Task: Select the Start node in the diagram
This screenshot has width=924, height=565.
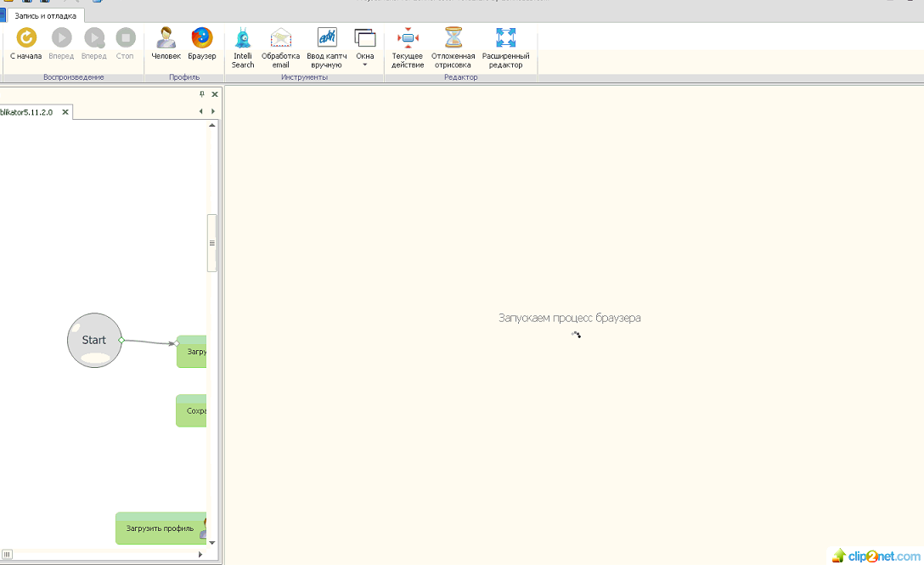Action: (94, 340)
